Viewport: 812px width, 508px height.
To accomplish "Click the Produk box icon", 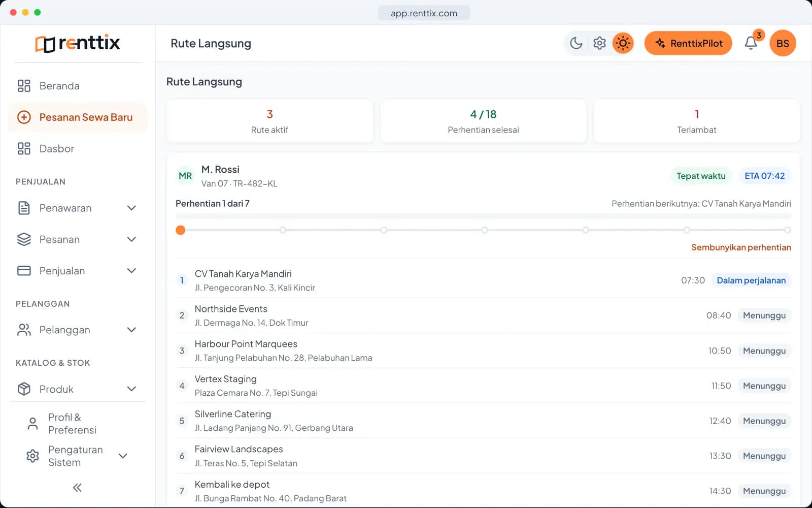I will [x=24, y=389].
